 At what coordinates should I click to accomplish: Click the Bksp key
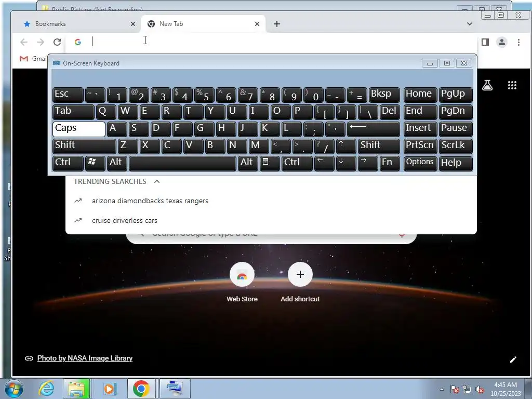click(384, 95)
